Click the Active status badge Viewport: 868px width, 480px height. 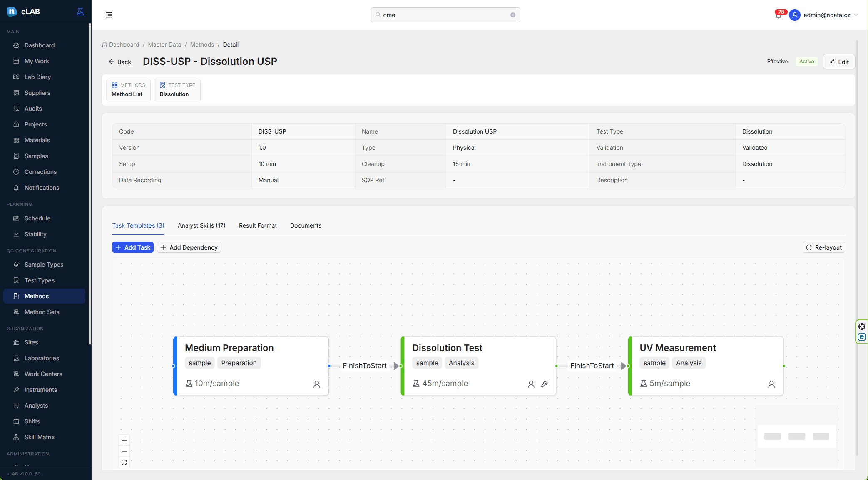(x=806, y=62)
